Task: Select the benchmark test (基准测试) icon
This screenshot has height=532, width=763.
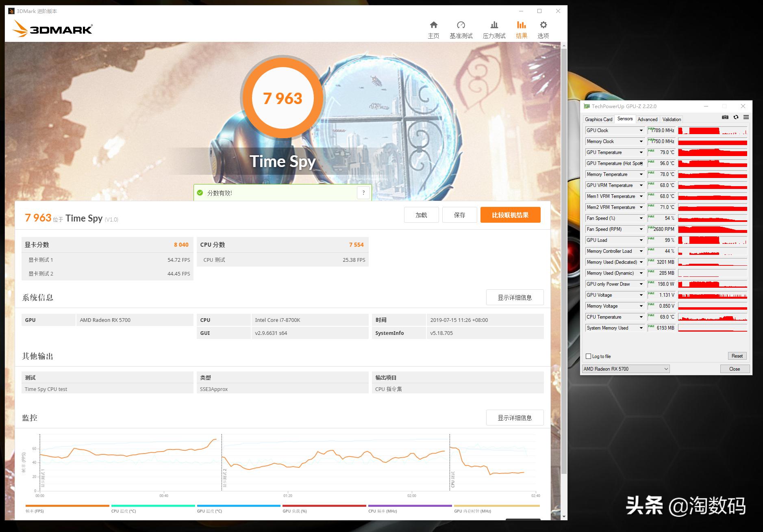Action: (461, 25)
